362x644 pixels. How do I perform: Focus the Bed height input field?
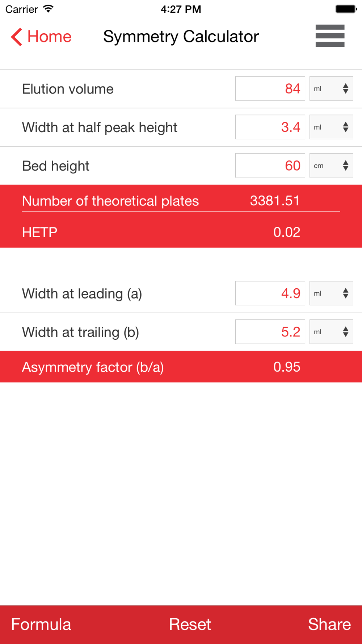click(x=270, y=166)
